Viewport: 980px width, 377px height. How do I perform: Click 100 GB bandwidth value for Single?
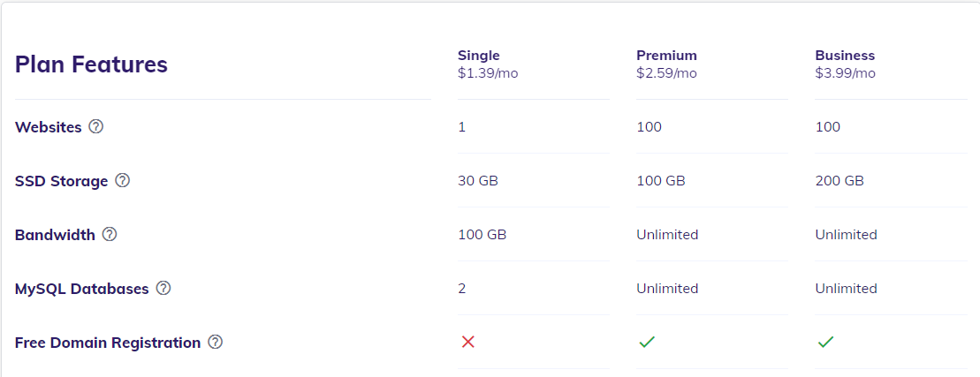tap(482, 235)
